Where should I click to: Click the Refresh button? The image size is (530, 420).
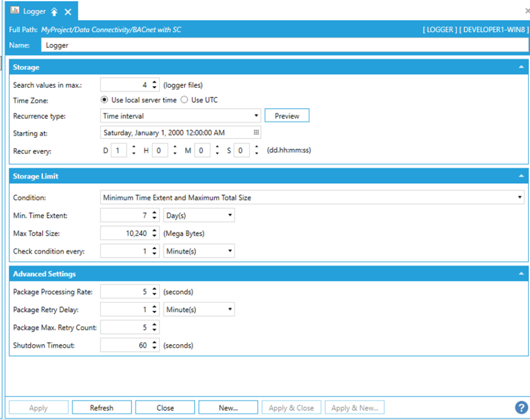101,407
